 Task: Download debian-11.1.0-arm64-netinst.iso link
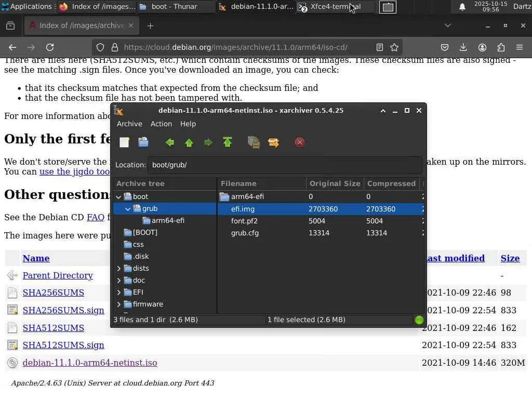90,363
